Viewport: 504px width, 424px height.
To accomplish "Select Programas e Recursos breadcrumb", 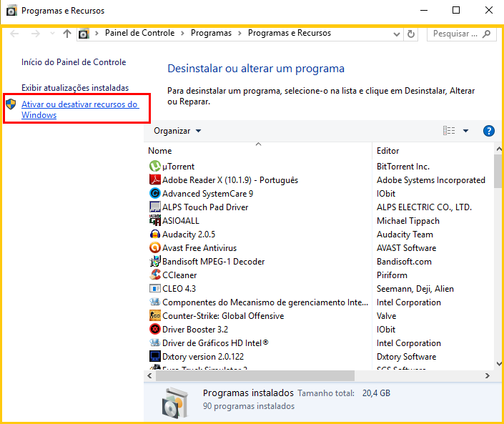I will (290, 33).
